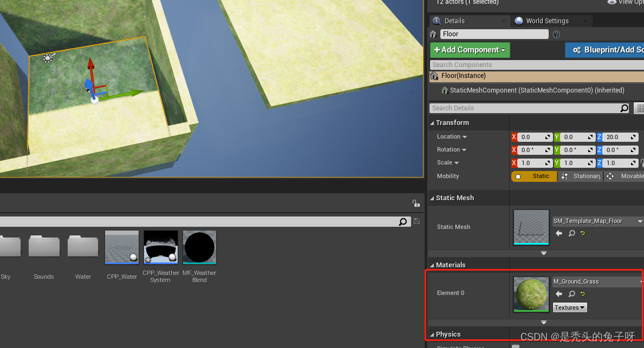Open the SM_Template_Map_Floor asset dropdown
The image size is (644, 348).
tap(639, 221)
